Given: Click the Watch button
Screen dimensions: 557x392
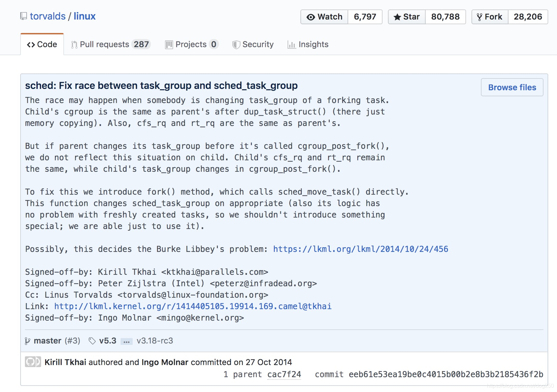Looking at the screenshot, I should click(x=324, y=17).
